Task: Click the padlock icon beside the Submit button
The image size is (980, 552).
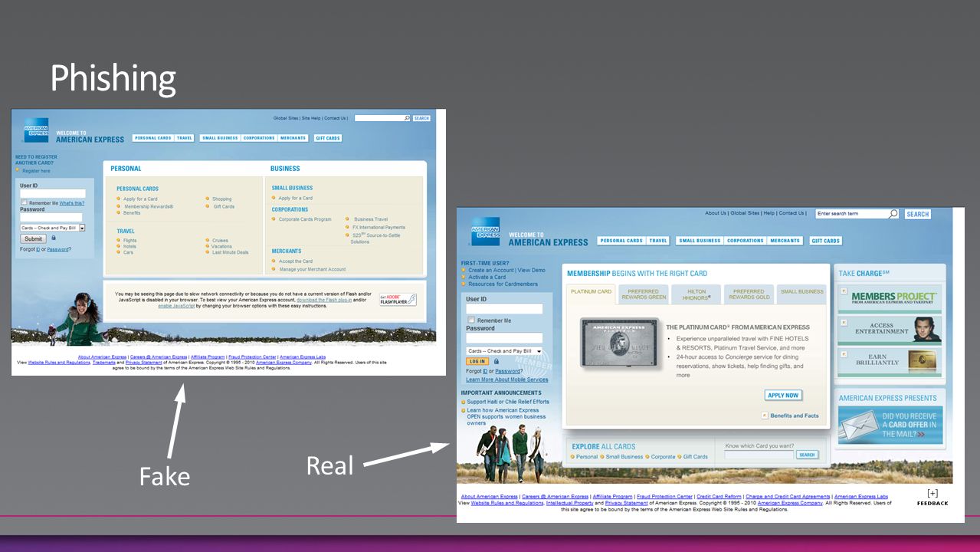Action: click(54, 238)
